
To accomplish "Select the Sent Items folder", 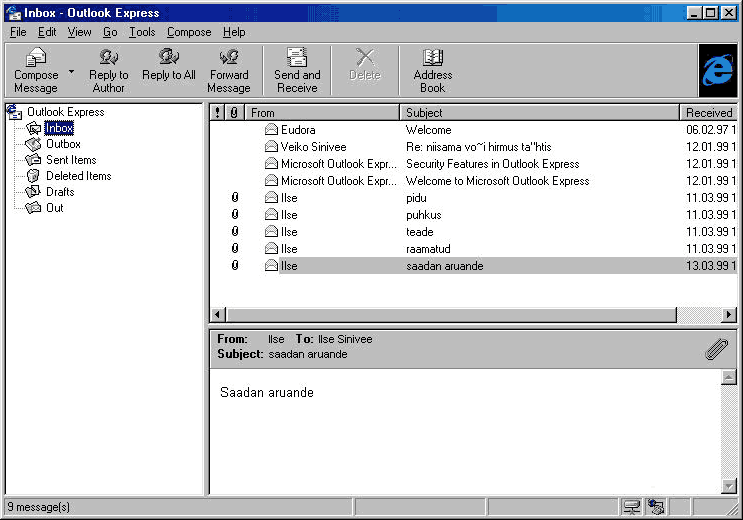I will click(x=71, y=160).
